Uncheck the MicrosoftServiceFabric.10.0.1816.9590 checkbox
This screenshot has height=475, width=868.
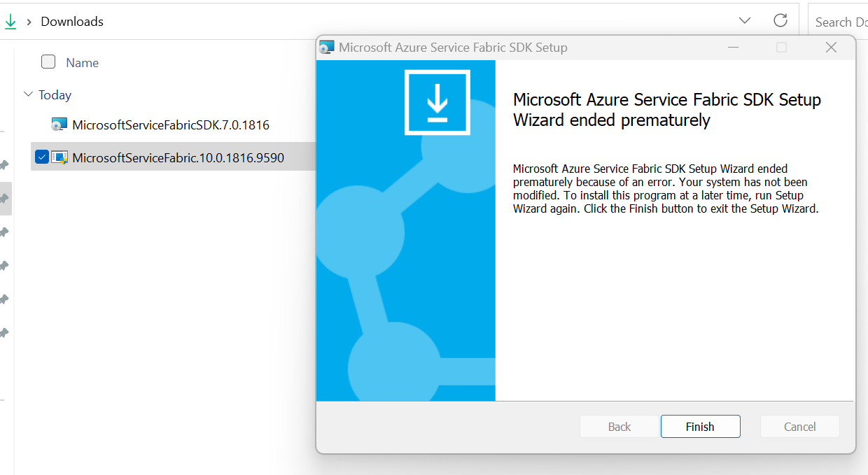tap(42, 157)
